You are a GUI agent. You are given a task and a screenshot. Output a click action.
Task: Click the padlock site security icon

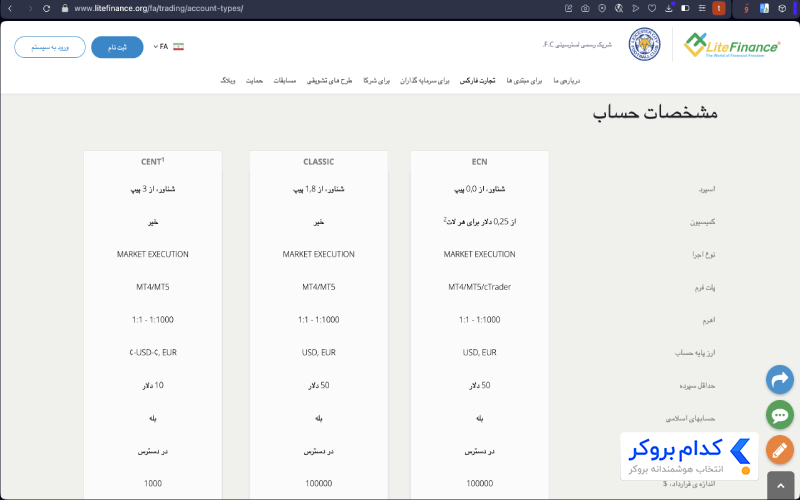point(64,8)
